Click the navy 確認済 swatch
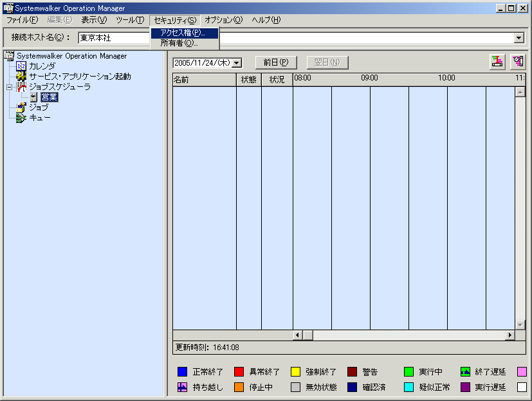532x401 pixels. pos(352,387)
